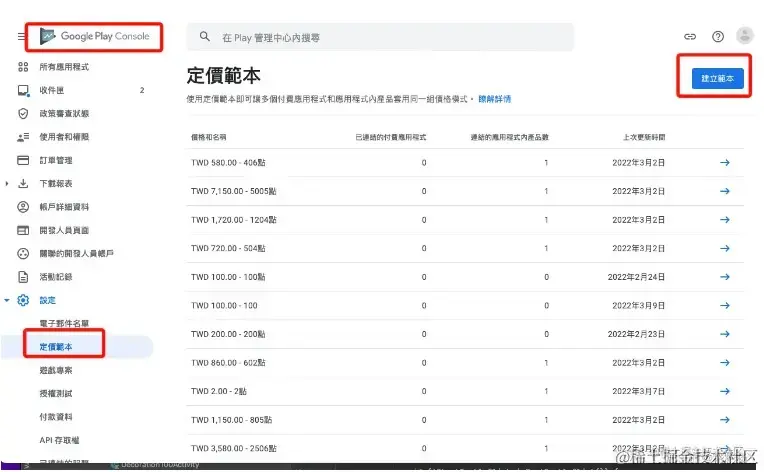Click the Google Play Console logo
Screen dimensions: 764x472
tap(95, 36)
